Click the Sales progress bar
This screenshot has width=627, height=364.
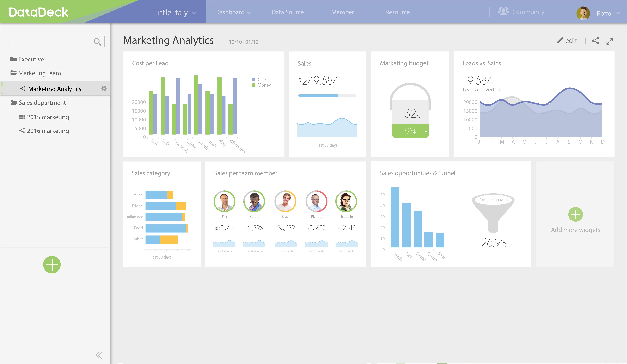tap(327, 96)
